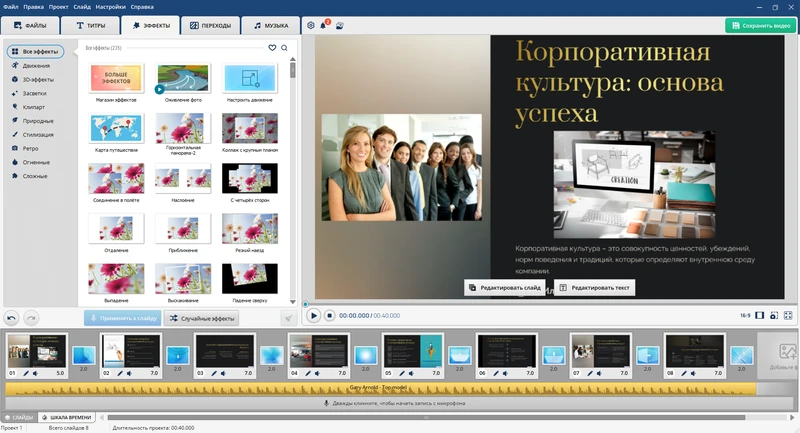
Task: Click the sound icon on slide 01
Action: 35,373
